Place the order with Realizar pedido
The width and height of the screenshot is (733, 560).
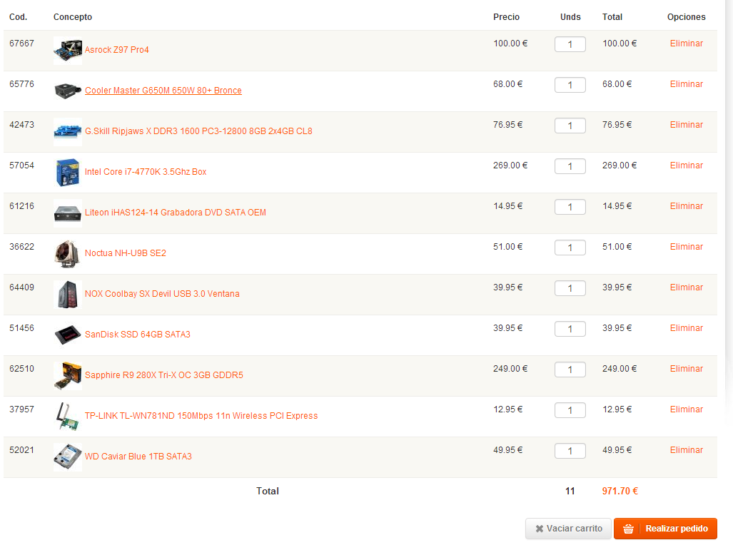665,529
